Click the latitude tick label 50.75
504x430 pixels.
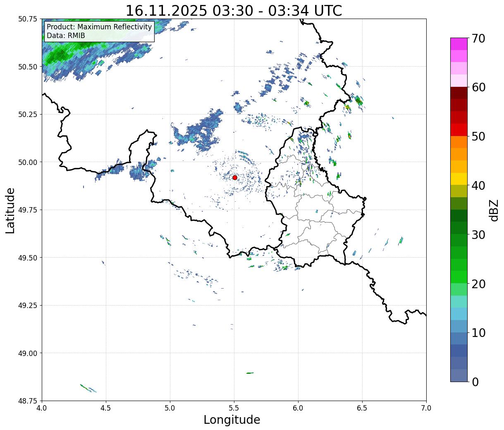pyautogui.click(x=28, y=19)
